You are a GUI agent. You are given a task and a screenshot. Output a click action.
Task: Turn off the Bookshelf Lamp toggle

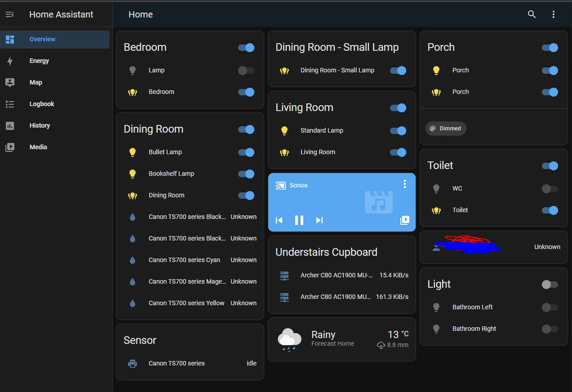pyautogui.click(x=246, y=174)
